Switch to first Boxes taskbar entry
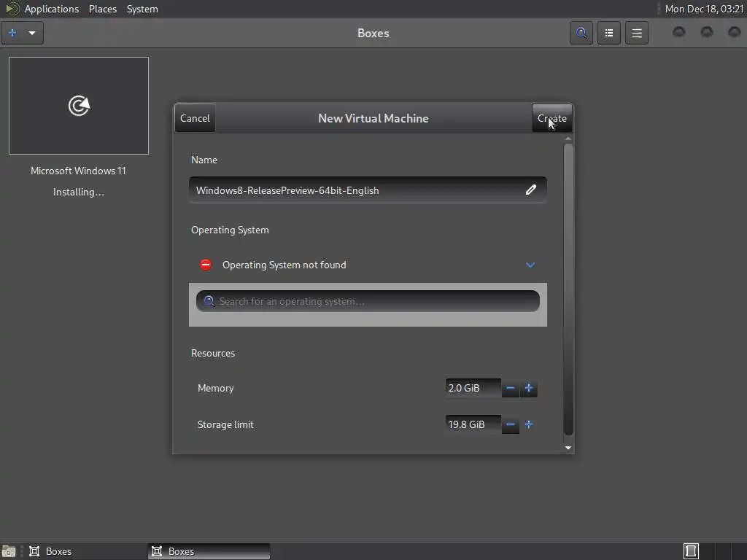Image resolution: width=747 pixels, height=560 pixels. tap(86, 551)
